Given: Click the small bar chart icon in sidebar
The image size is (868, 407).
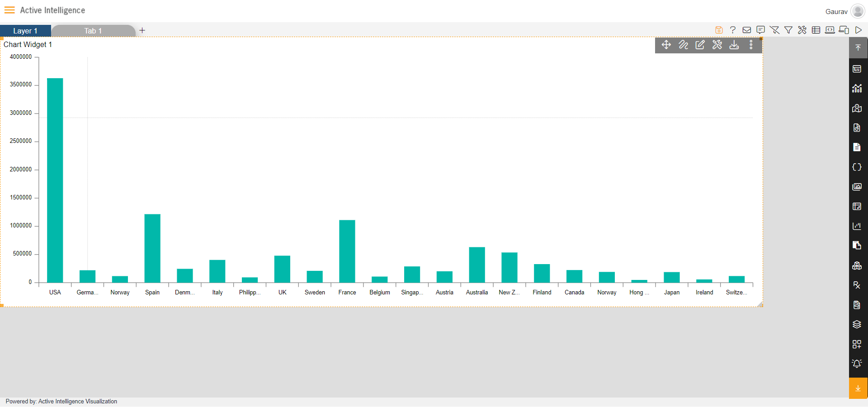Looking at the screenshot, I should 857,226.
